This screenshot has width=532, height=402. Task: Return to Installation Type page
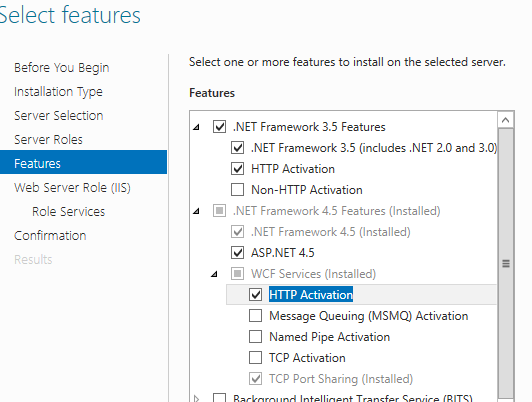point(58,92)
